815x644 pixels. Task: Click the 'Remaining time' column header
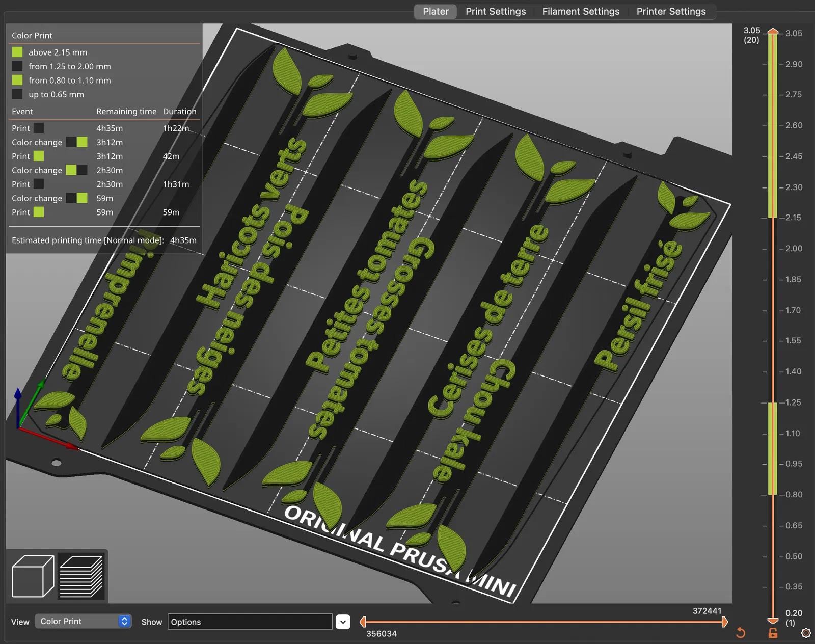(126, 111)
